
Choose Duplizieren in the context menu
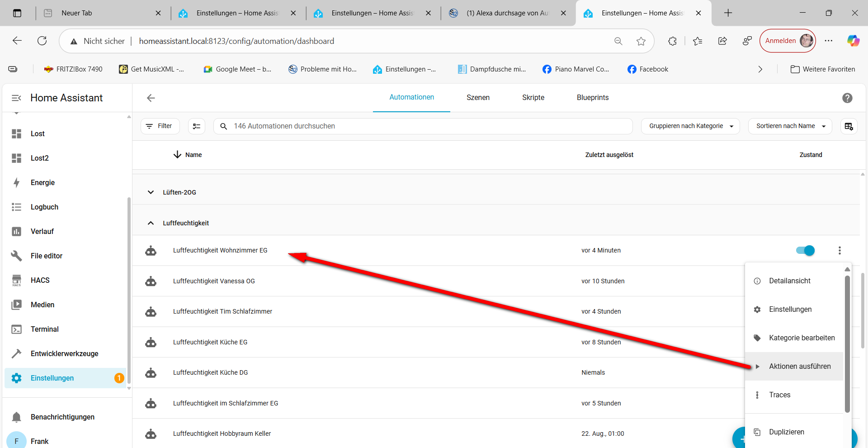786,432
